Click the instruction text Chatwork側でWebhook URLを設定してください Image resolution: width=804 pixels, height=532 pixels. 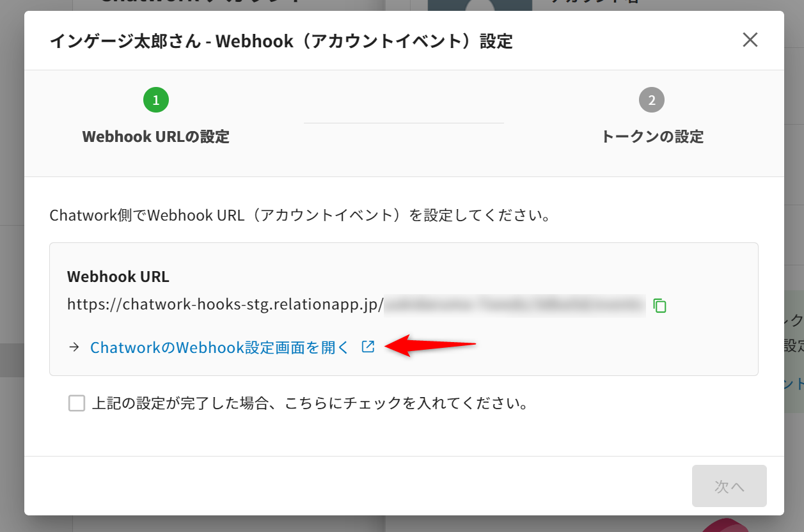tap(301, 215)
